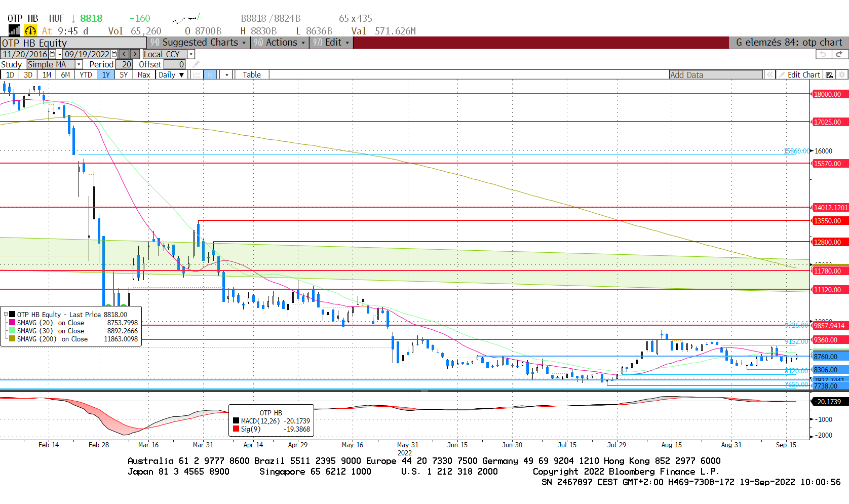
Task: Open the signal-bars icon beside the quote
Action: [14, 30]
